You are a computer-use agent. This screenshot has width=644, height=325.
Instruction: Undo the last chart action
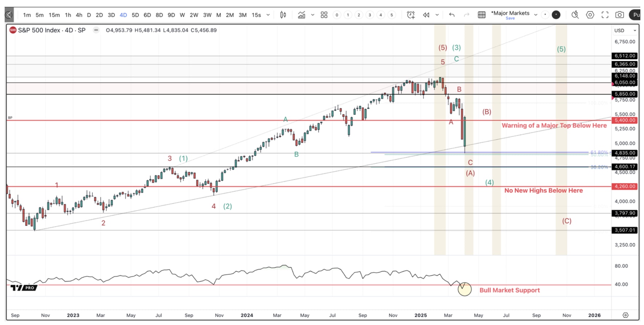point(452,15)
